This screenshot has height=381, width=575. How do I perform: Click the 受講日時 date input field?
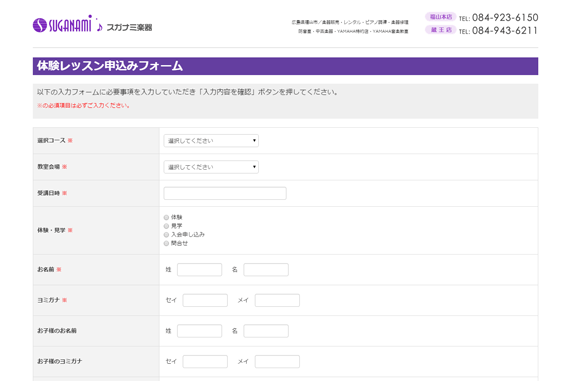[x=225, y=193]
